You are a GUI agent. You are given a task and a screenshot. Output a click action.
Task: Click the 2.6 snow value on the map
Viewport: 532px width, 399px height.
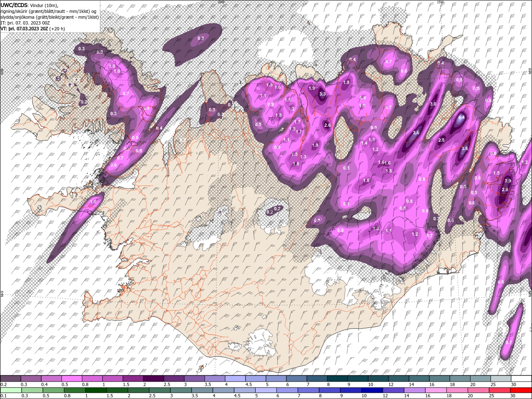(x=328, y=125)
